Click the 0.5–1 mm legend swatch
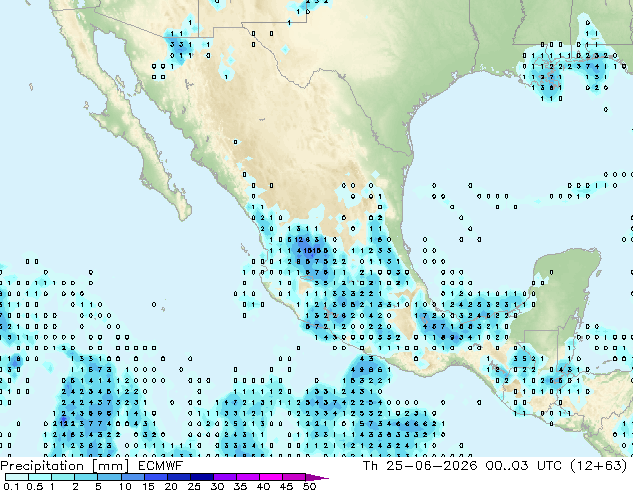 point(40,477)
